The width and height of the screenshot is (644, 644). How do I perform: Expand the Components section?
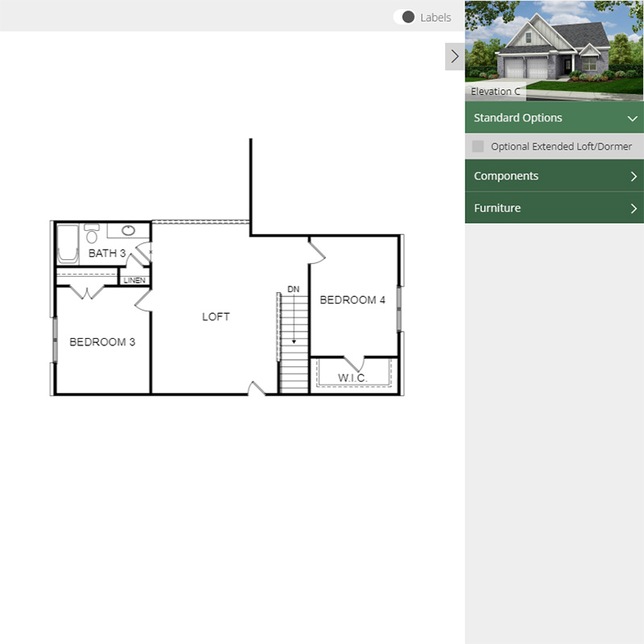pyautogui.click(x=554, y=175)
